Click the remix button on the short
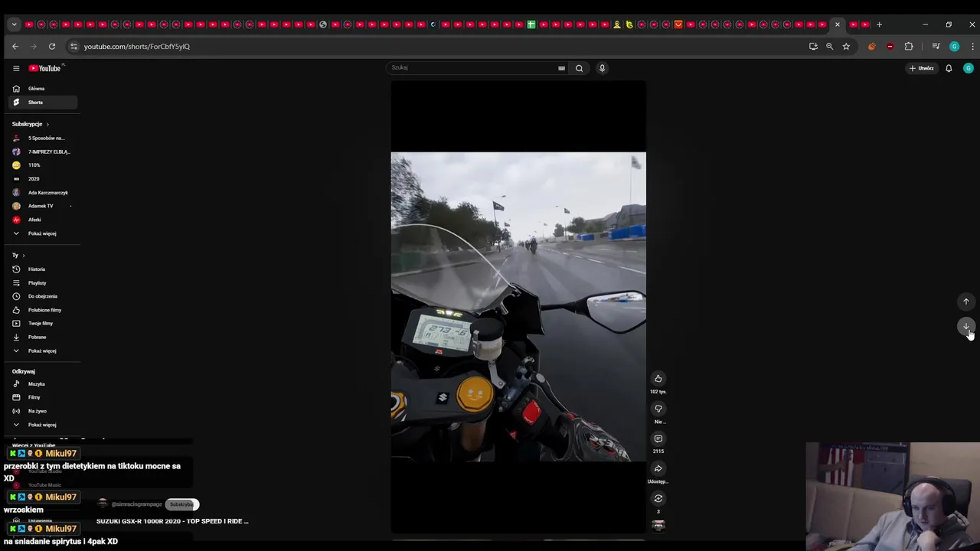 [x=658, y=499]
